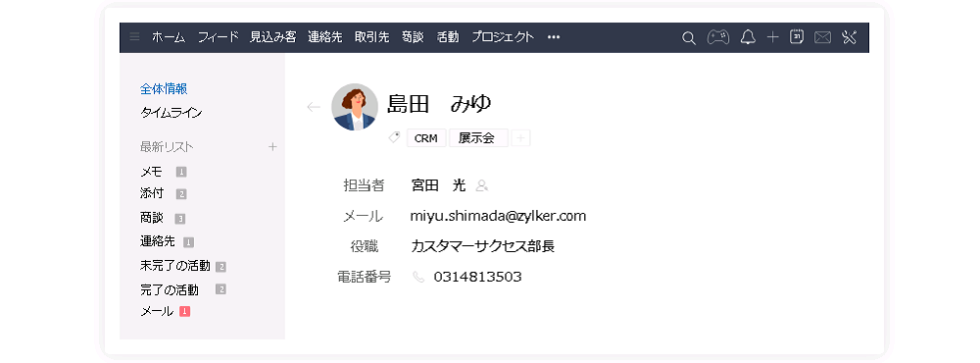Go back using the left arrow
The image size is (980, 363).
[x=314, y=107]
